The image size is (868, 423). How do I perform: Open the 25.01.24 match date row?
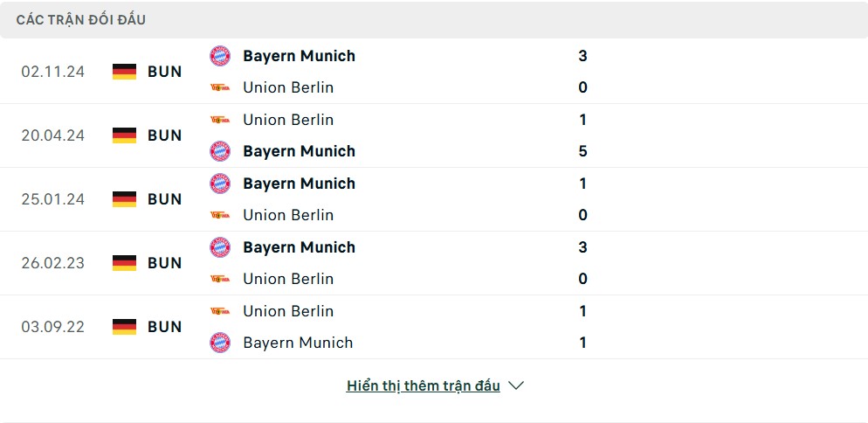point(434,199)
